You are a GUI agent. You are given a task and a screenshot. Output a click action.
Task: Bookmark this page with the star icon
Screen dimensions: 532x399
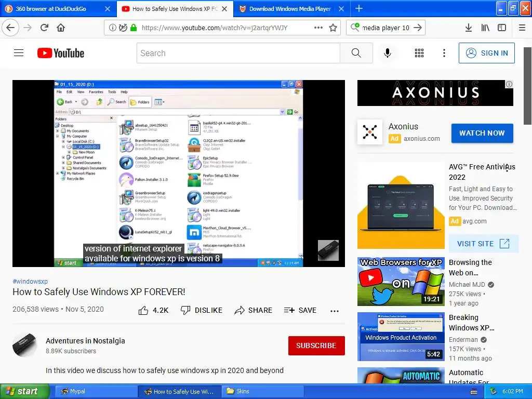pyautogui.click(x=333, y=28)
